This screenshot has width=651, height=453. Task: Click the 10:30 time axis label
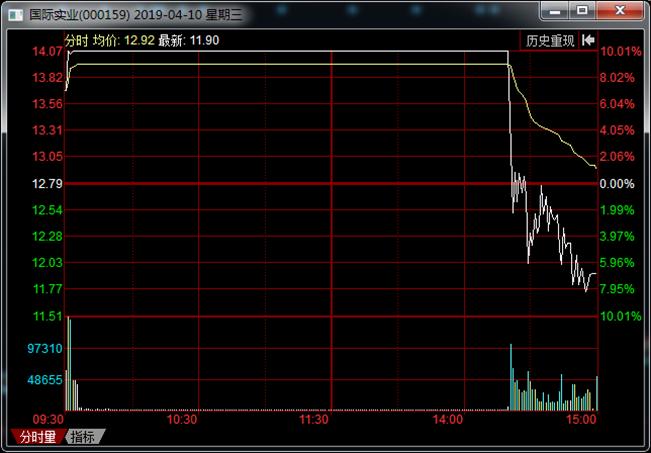(182, 419)
